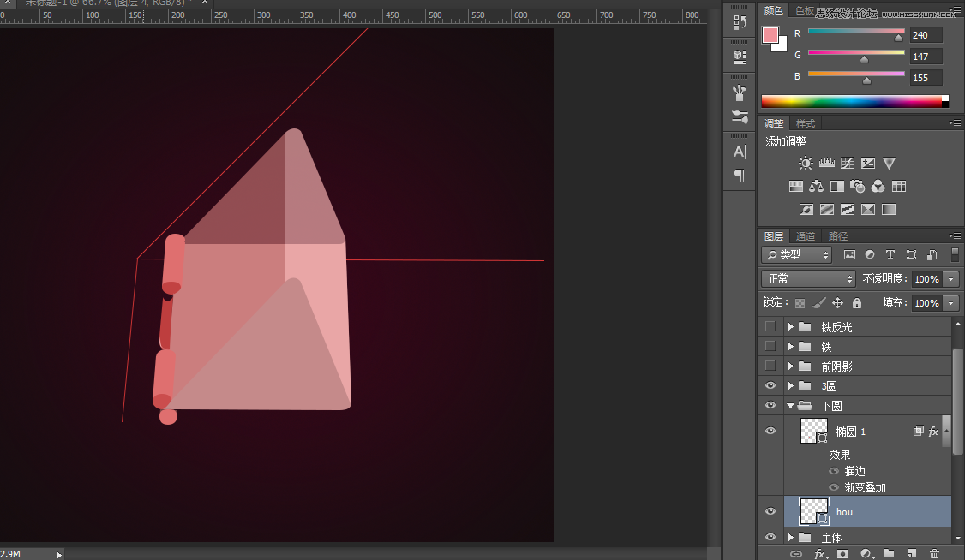Image resolution: width=965 pixels, height=560 pixels.
Task: Hide the 主体 layer group
Action: (770, 537)
